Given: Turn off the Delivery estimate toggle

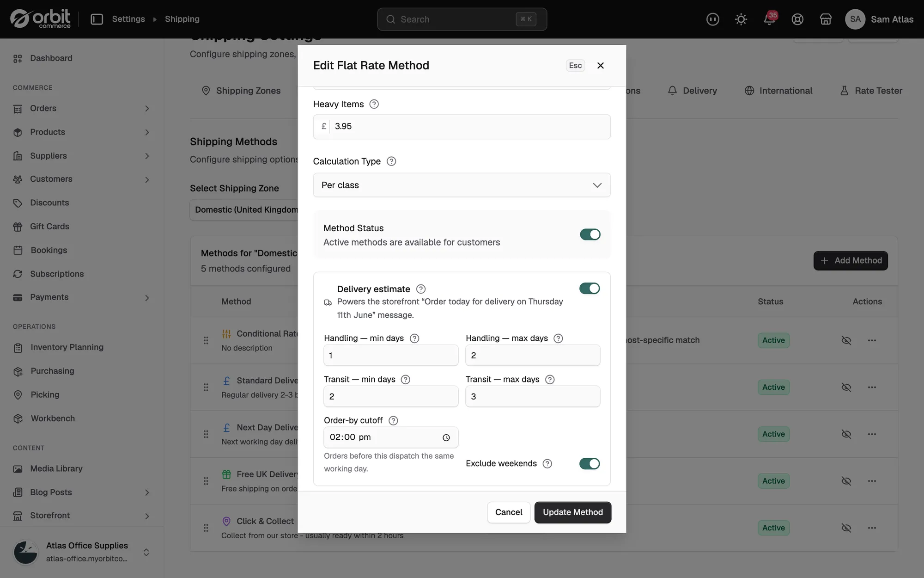Looking at the screenshot, I should pyautogui.click(x=590, y=289).
